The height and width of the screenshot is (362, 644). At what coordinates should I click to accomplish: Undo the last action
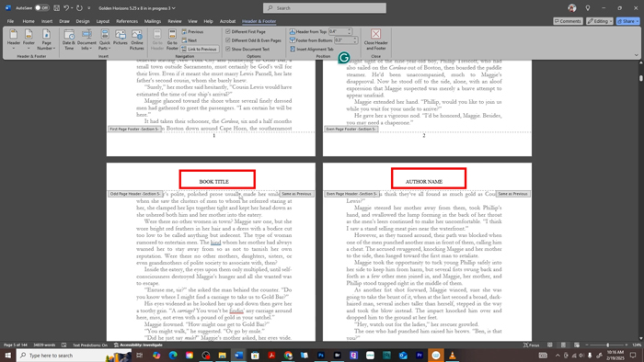pos(66,7)
